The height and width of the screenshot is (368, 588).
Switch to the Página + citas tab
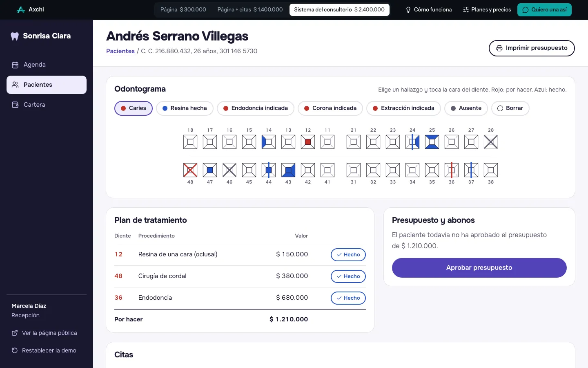pos(250,10)
